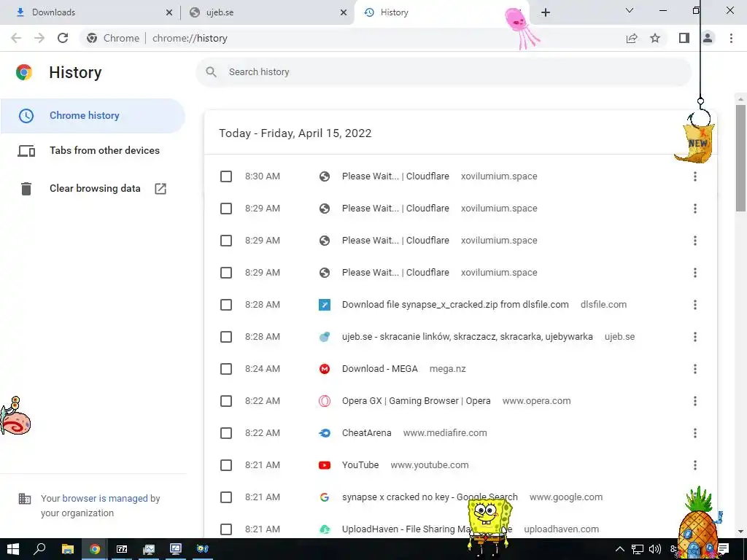This screenshot has height=560, width=747.
Task: Open the tab search chevron
Action: pyautogui.click(x=630, y=10)
